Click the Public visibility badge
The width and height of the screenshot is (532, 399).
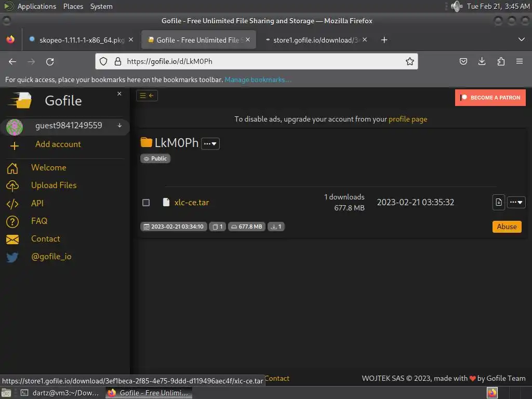pyautogui.click(x=155, y=158)
